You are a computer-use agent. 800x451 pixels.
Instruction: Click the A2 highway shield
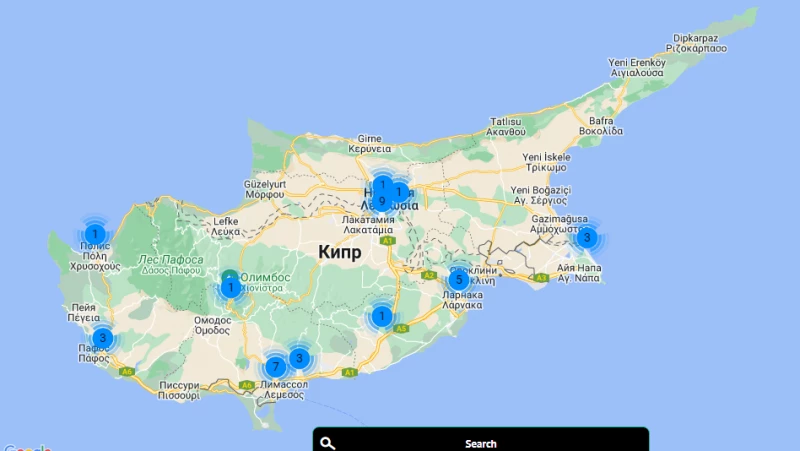tap(429, 276)
